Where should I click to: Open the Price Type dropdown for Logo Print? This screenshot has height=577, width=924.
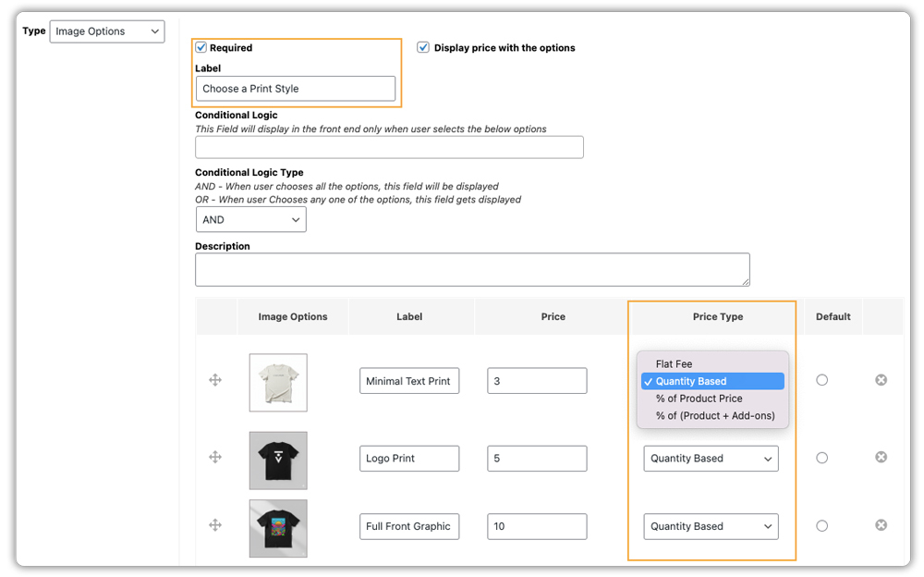(x=711, y=458)
